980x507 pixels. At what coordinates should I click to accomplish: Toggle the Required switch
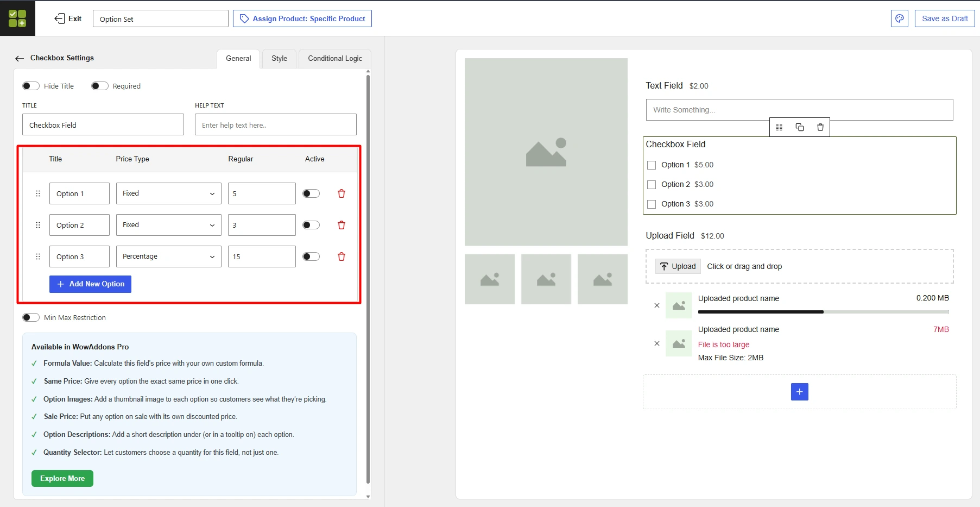100,86
